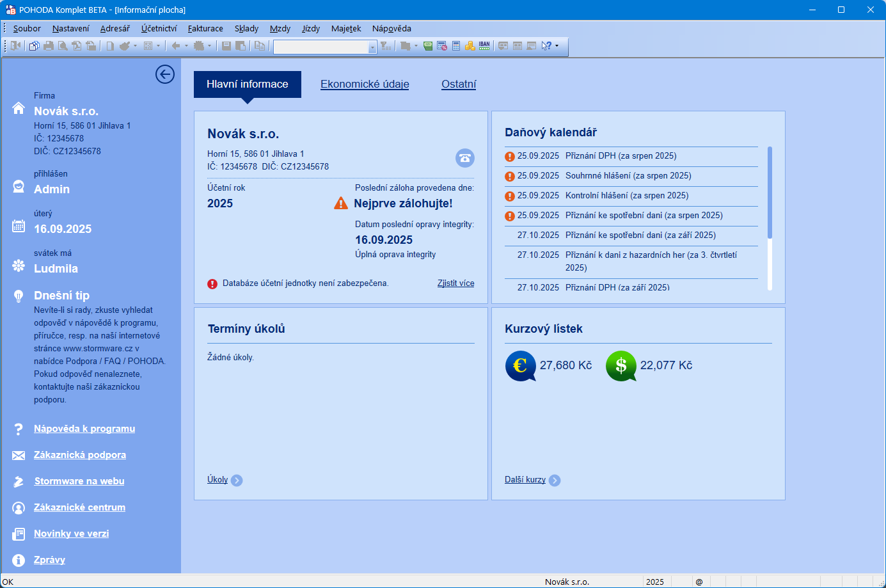Open the Zprávy link
This screenshot has width=886, height=588.
click(49, 560)
